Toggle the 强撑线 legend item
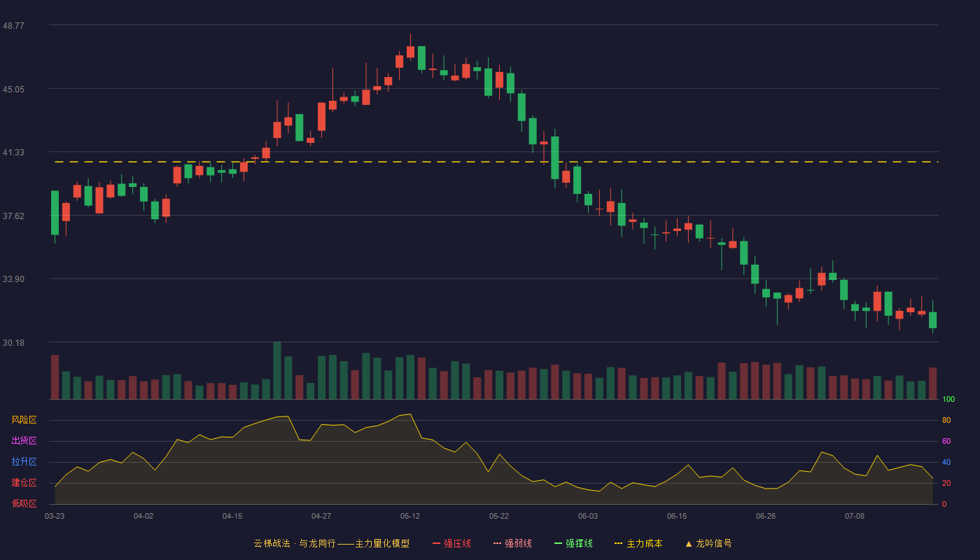 pyautogui.click(x=574, y=543)
